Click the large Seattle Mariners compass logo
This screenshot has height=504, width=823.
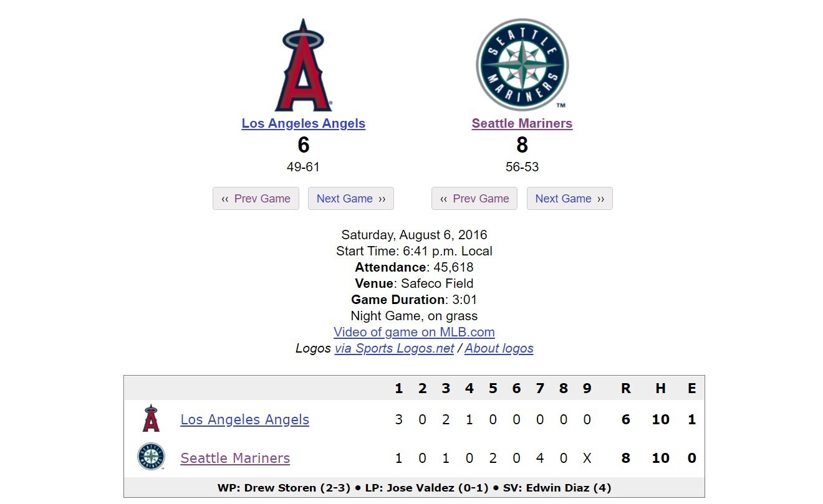pos(522,65)
